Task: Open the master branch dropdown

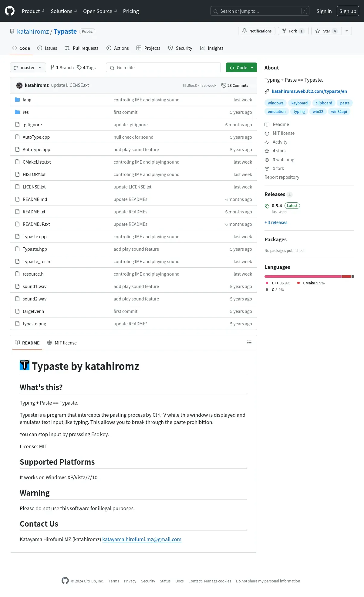Action: (x=28, y=68)
